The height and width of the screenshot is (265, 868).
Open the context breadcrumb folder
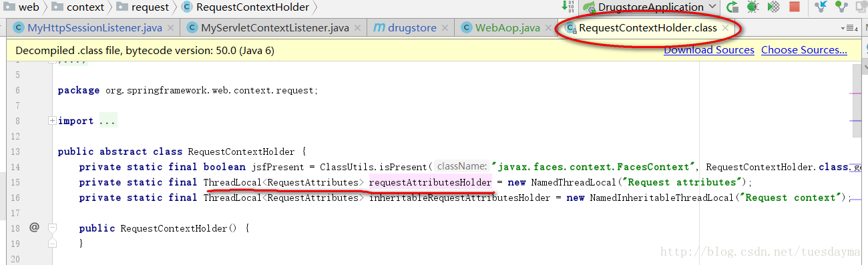[77, 7]
